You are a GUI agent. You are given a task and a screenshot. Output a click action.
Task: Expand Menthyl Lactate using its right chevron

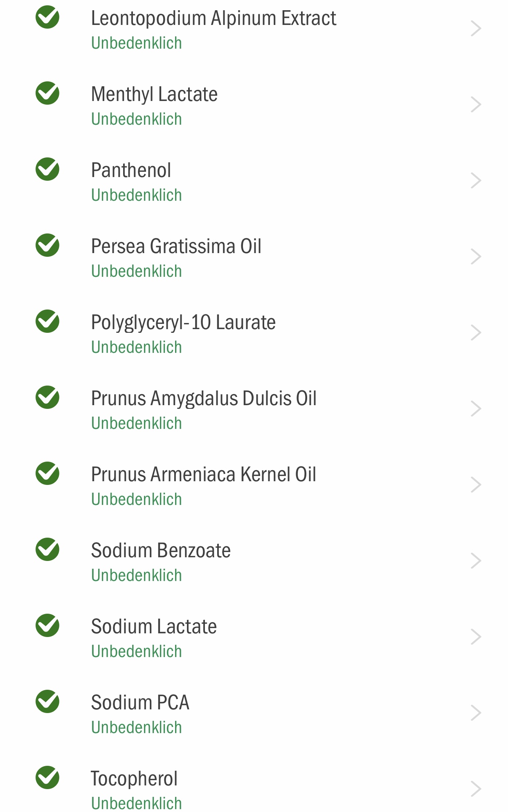(476, 105)
